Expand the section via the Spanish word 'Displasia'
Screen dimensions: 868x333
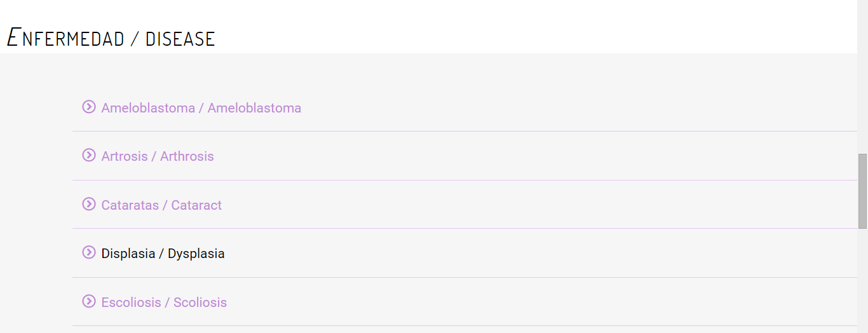pyautogui.click(x=128, y=254)
